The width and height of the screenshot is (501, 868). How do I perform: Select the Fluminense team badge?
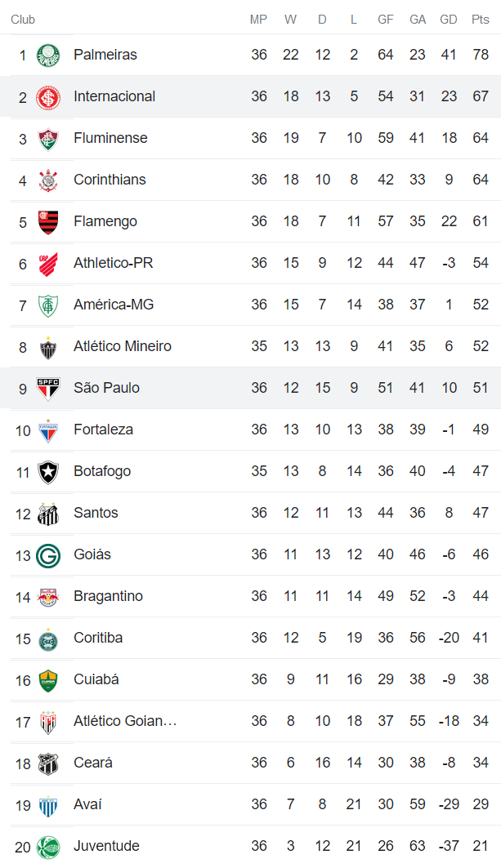pyautogui.click(x=48, y=139)
